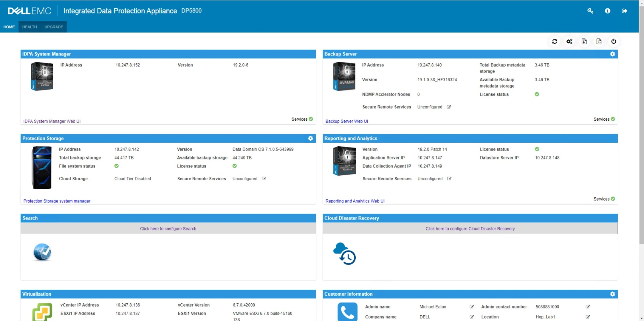Image resolution: width=644 pixels, height=321 pixels.
Task: Open Protection Storage settings gear
Action: 310,138
